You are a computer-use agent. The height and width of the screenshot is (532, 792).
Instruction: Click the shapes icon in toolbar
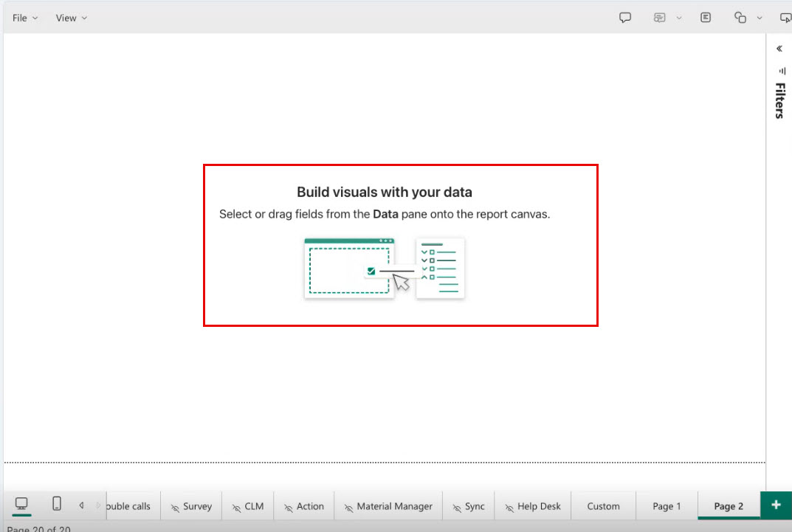pyautogui.click(x=740, y=18)
